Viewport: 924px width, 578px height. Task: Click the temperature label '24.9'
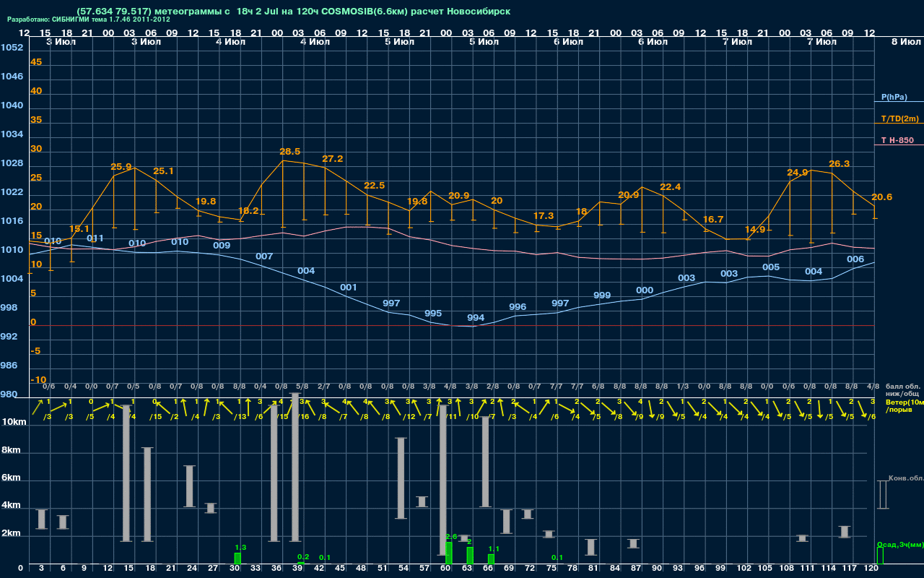click(x=798, y=173)
